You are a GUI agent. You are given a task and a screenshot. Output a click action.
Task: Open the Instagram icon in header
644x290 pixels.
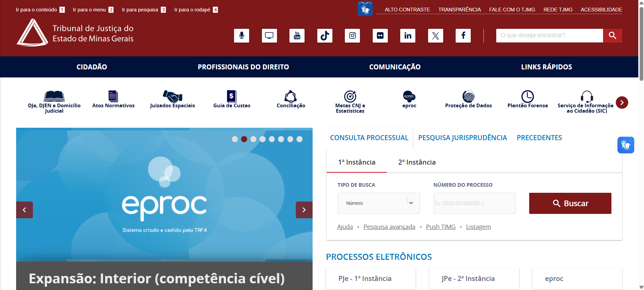pyautogui.click(x=352, y=36)
